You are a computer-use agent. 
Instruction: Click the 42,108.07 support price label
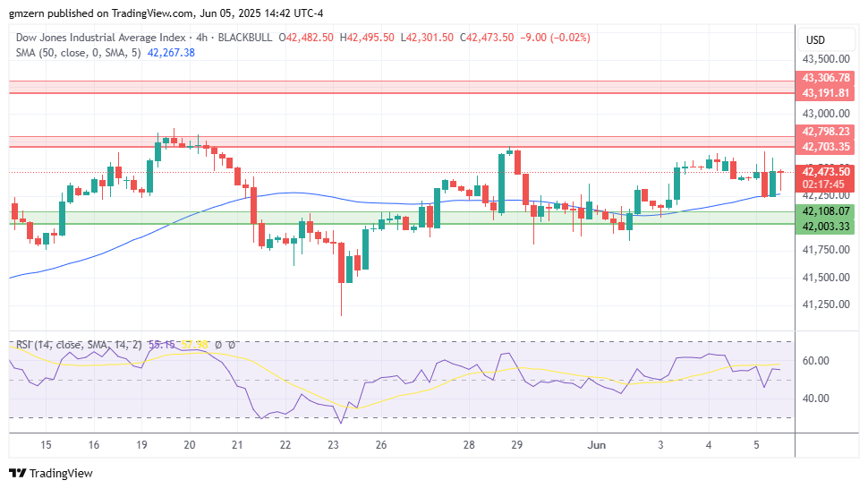[x=826, y=211]
